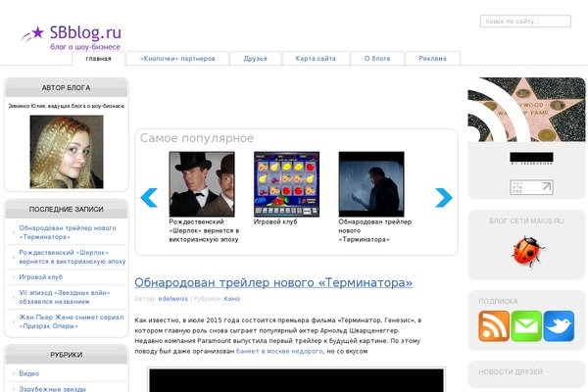Click the Рубрики panel header
Viewport: 588px width, 392px height.
[x=67, y=355]
